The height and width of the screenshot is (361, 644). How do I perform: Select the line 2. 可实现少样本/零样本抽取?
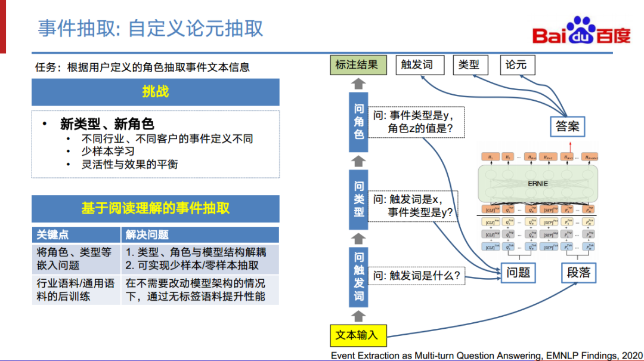coord(192,265)
